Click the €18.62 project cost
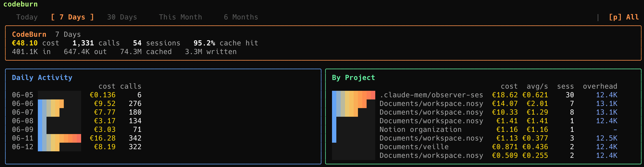Viewport: 644px width, 167px height. tap(505, 95)
